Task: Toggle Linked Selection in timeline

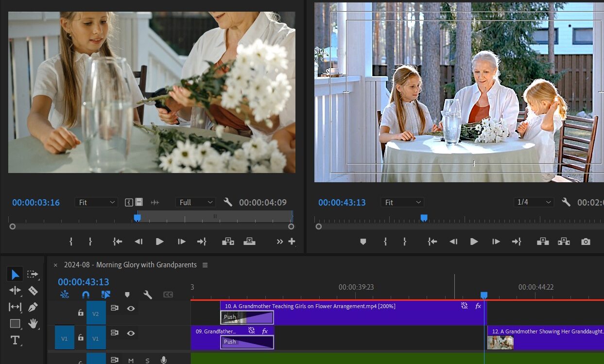Action: 106,295
